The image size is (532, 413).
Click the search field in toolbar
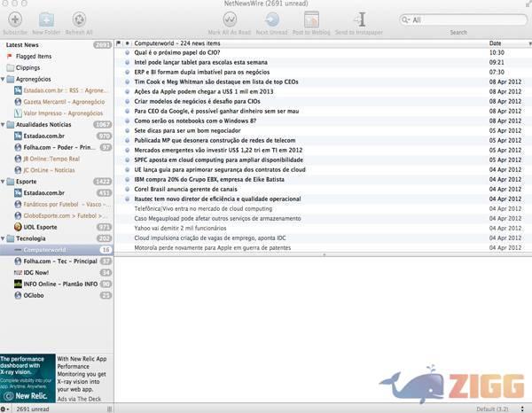tap(461, 19)
